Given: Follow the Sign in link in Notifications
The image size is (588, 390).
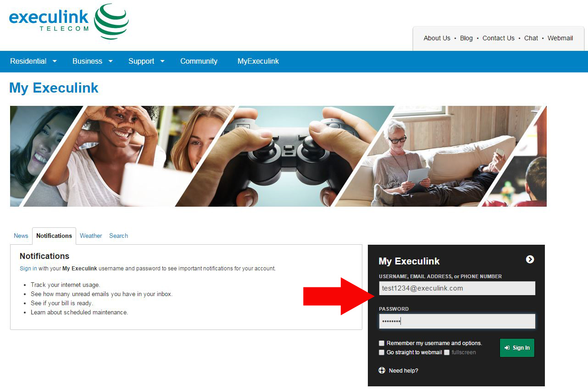Looking at the screenshot, I should pos(28,269).
